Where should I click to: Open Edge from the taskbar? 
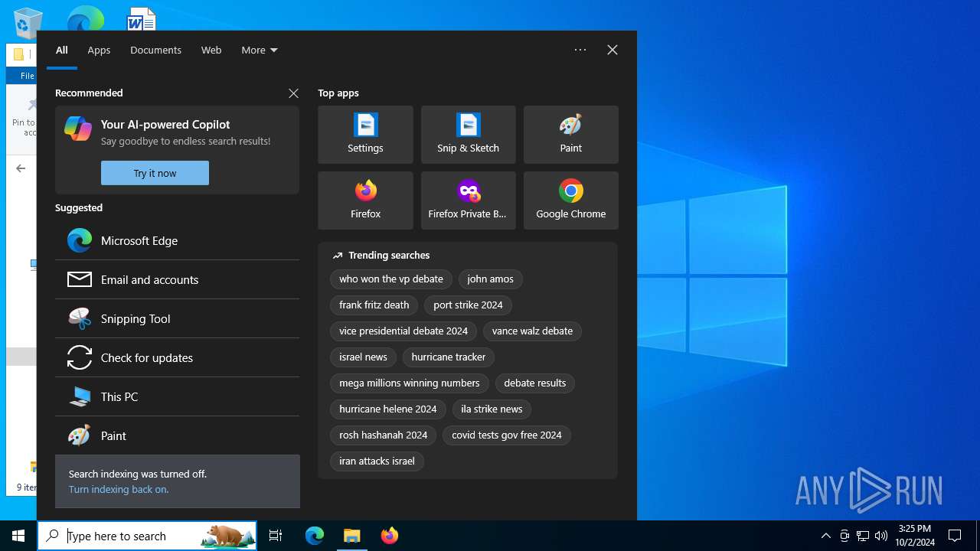coord(315,536)
